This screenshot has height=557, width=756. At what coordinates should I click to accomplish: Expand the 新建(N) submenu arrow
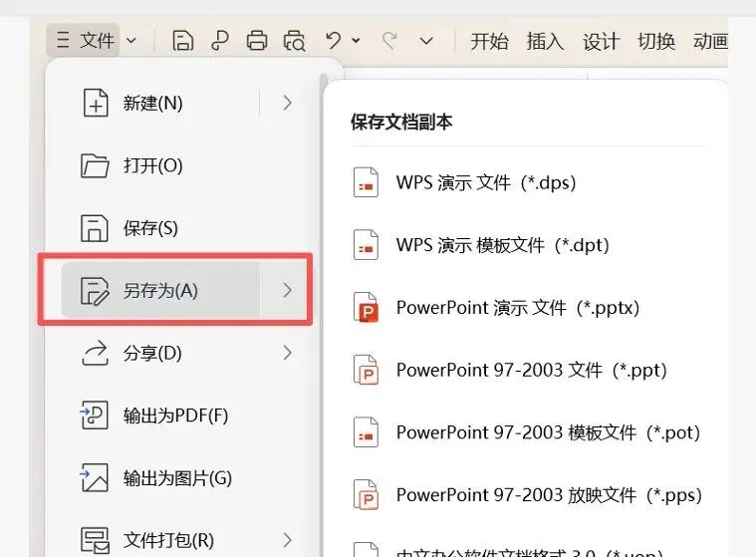(x=287, y=103)
